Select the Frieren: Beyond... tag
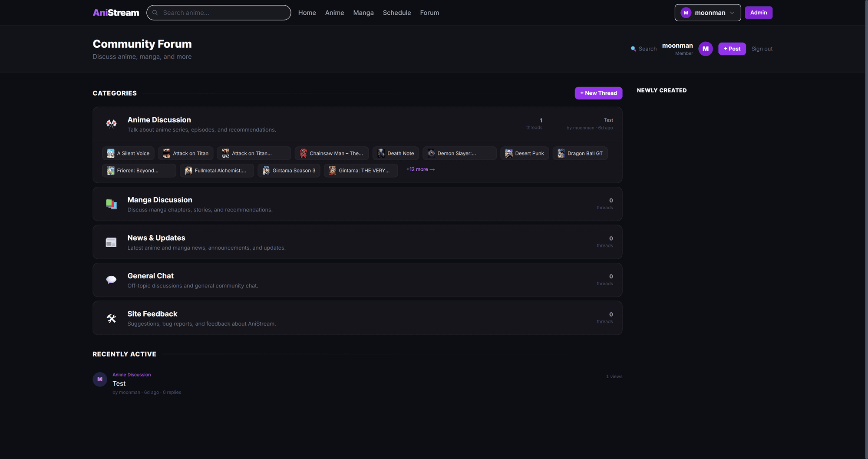 coord(139,171)
